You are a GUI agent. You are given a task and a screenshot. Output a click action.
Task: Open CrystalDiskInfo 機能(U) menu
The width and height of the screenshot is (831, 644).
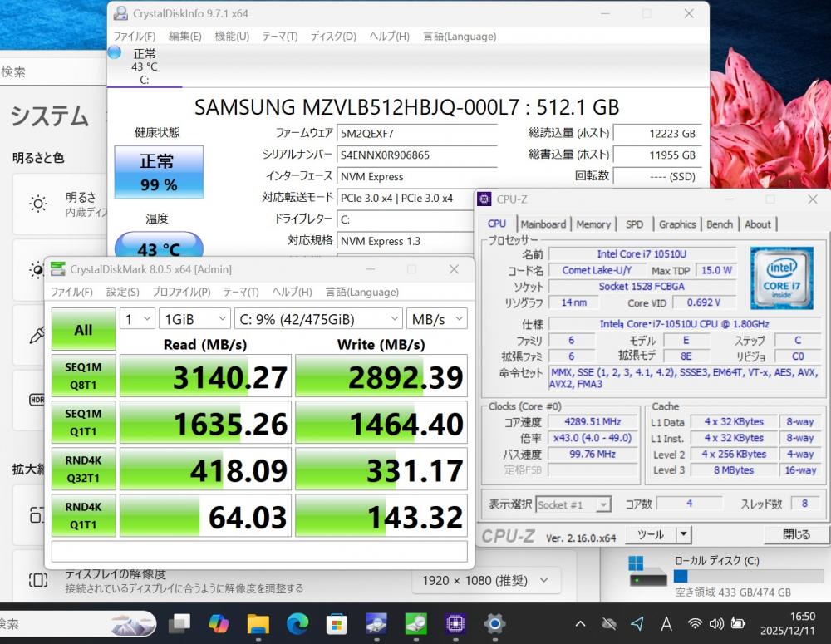[x=232, y=36]
